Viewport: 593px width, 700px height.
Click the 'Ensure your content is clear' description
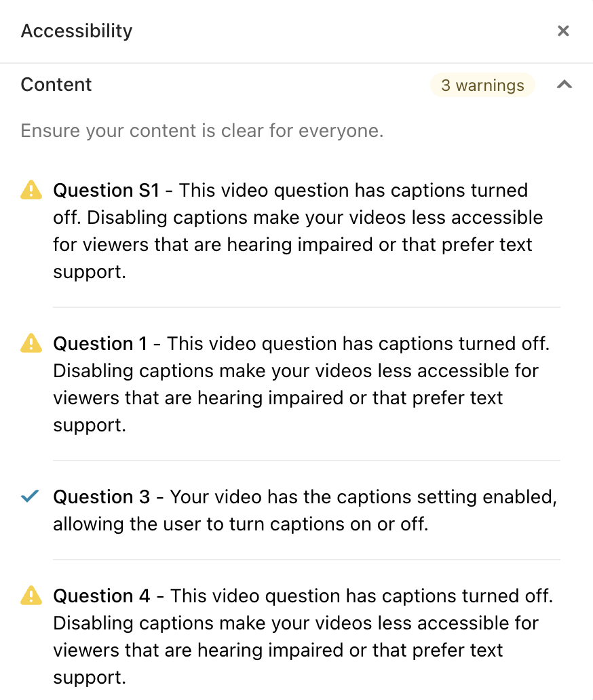(x=202, y=131)
